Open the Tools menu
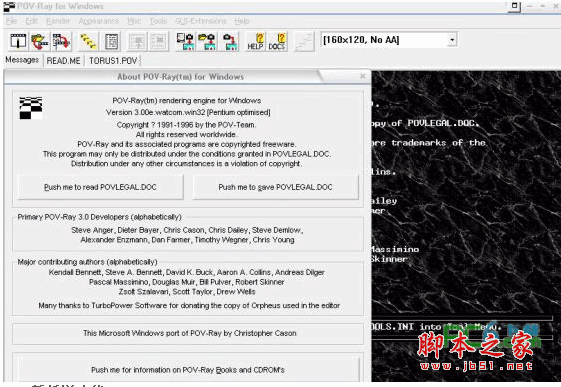 [158, 21]
